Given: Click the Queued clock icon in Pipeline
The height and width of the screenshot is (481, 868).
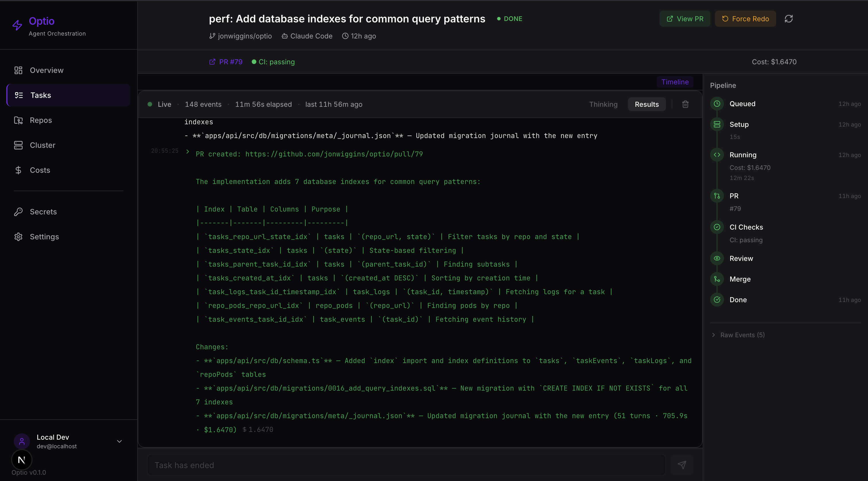Looking at the screenshot, I should [717, 104].
